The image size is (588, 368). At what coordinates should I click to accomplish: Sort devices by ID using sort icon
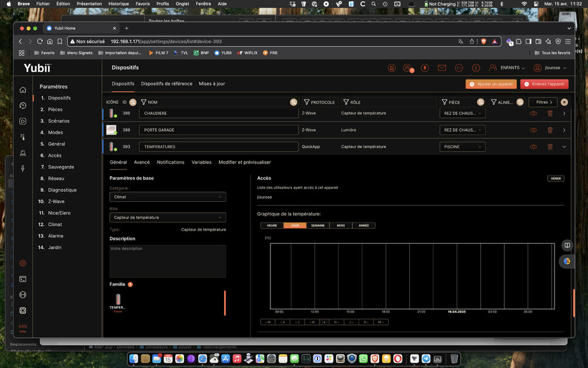coord(132,102)
